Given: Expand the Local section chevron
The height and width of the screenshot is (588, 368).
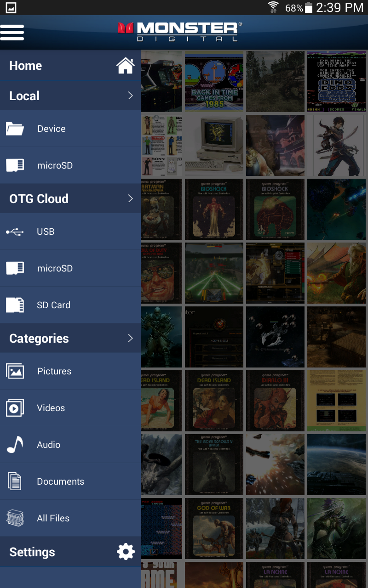Looking at the screenshot, I should (x=130, y=96).
